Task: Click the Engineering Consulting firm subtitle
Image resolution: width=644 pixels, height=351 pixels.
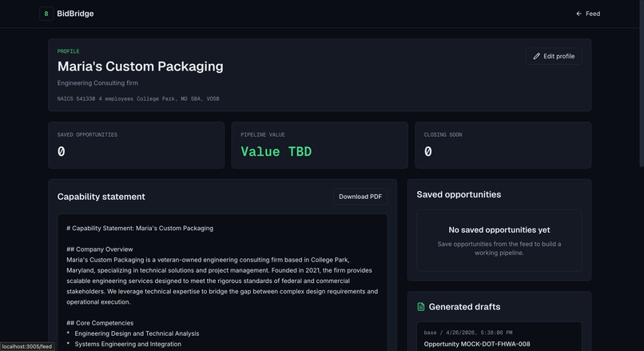Action: coord(97,83)
